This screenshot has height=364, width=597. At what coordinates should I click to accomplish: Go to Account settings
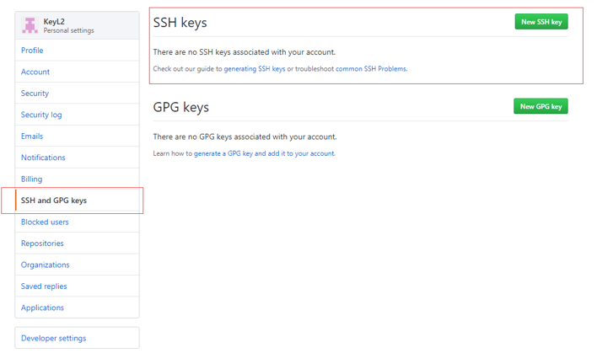(x=35, y=72)
